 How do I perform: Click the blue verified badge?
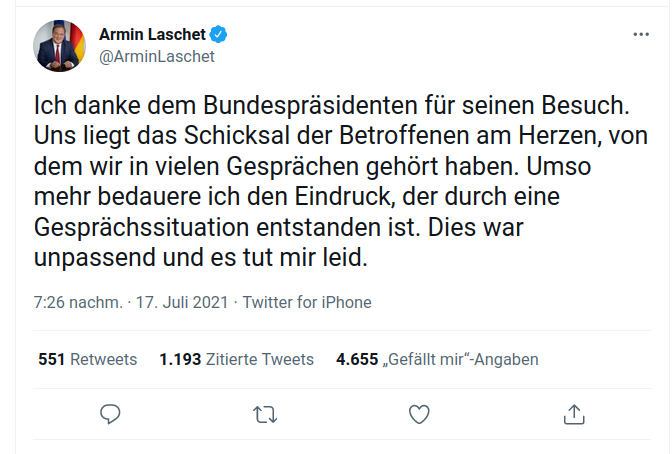(x=219, y=34)
